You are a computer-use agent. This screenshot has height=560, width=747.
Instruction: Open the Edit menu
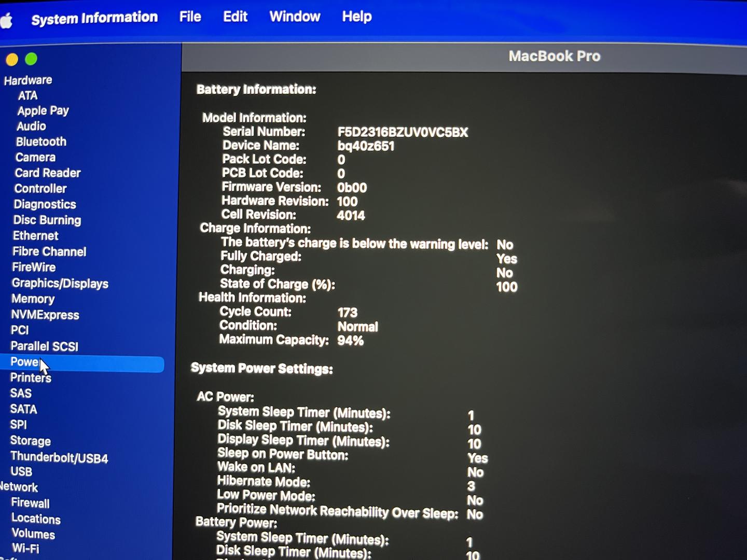click(235, 17)
